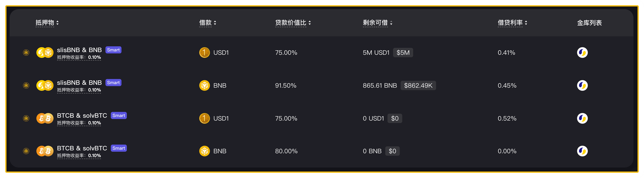Sort by 借贷利率 column
The width and height of the screenshot is (644, 178).
coord(512,23)
